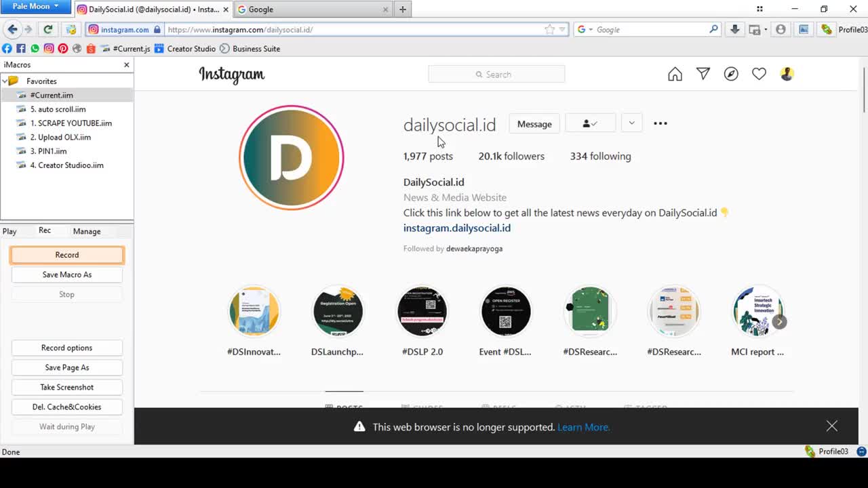Open the Pinterest bookmark icon
Screen dimensions: 868x488
point(62,48)
